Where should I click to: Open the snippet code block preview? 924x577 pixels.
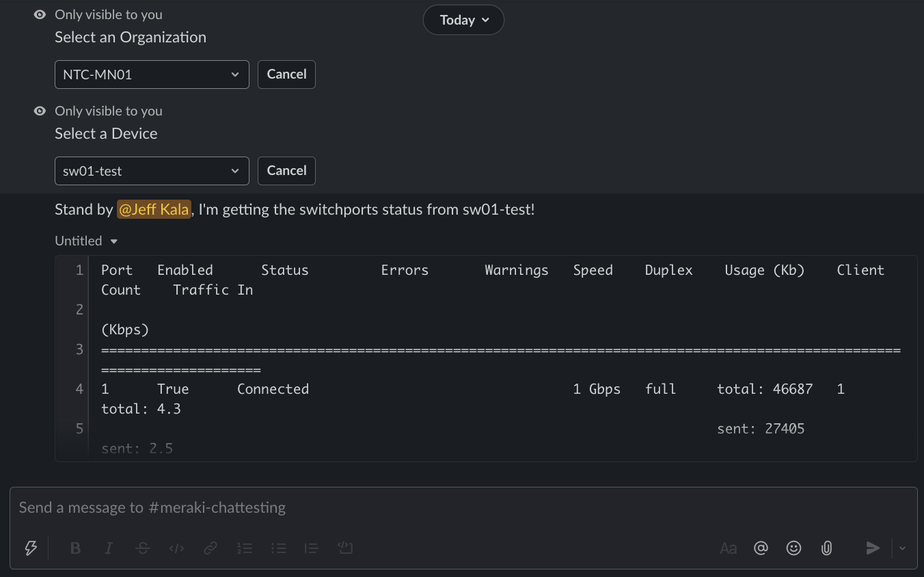point(486,358)
